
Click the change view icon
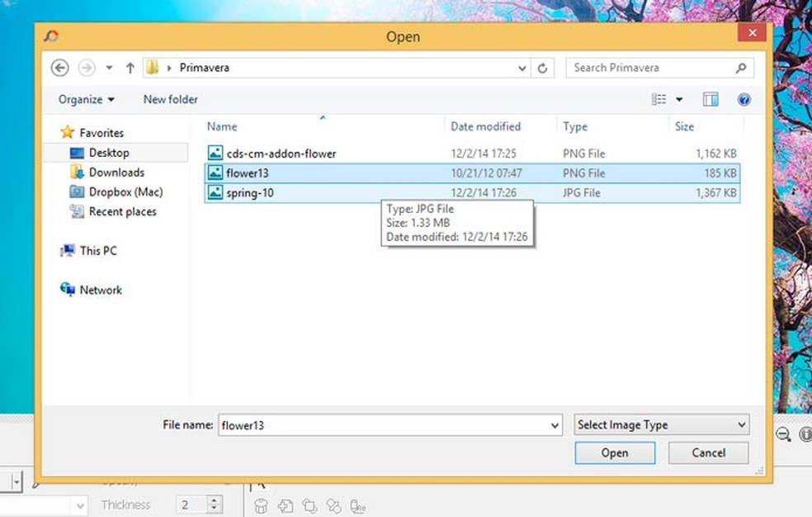(x=659, y=99)
